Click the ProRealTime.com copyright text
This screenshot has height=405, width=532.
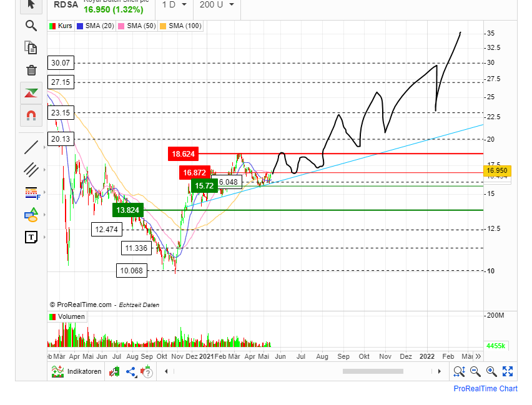pos(81,305)
